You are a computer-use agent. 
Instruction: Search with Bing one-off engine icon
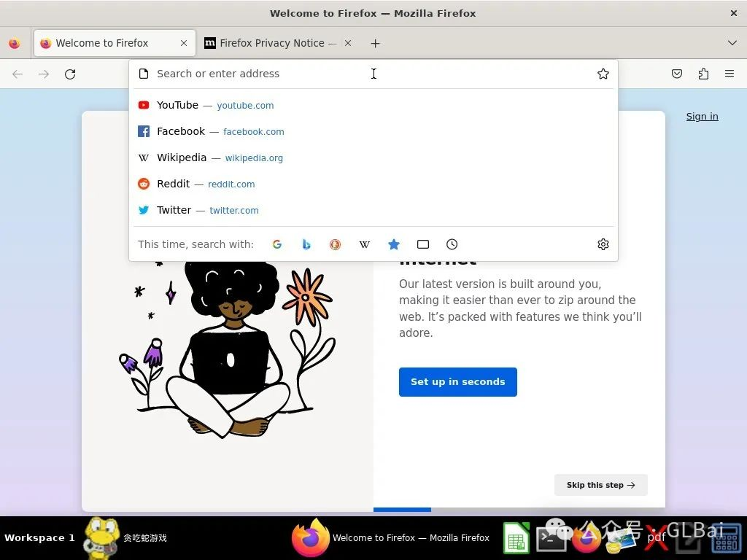click(x=306, y=244)
